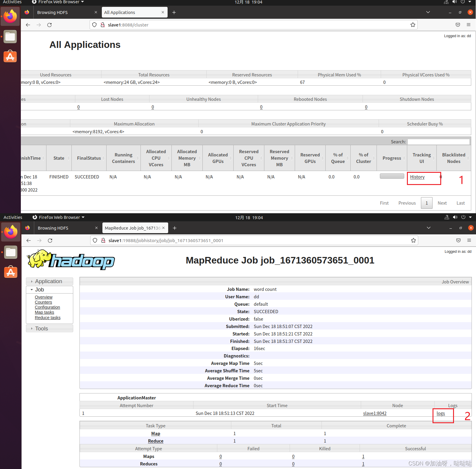Open Ubuntu Software icon in bottom window dock
This screenshot has width=476, height=469.
click(11, 272)
